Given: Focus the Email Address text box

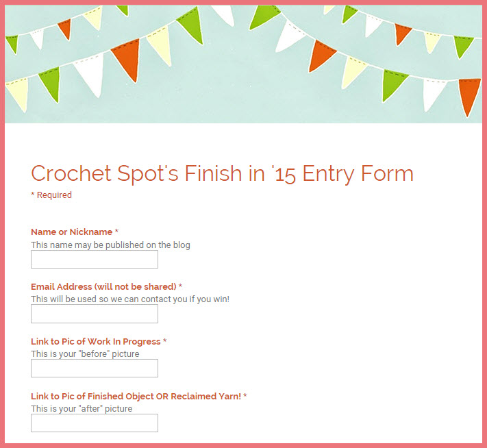Looking at the screenshot, I should click(x=95, y=314).
